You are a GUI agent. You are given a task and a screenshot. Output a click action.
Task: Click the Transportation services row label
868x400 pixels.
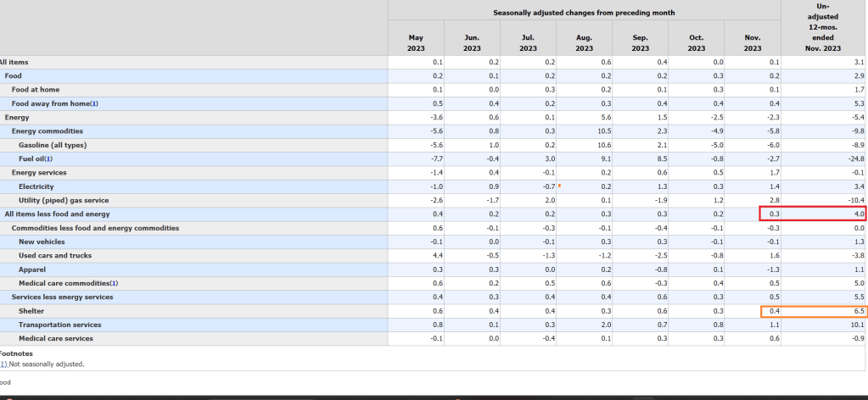pos(59,325)
